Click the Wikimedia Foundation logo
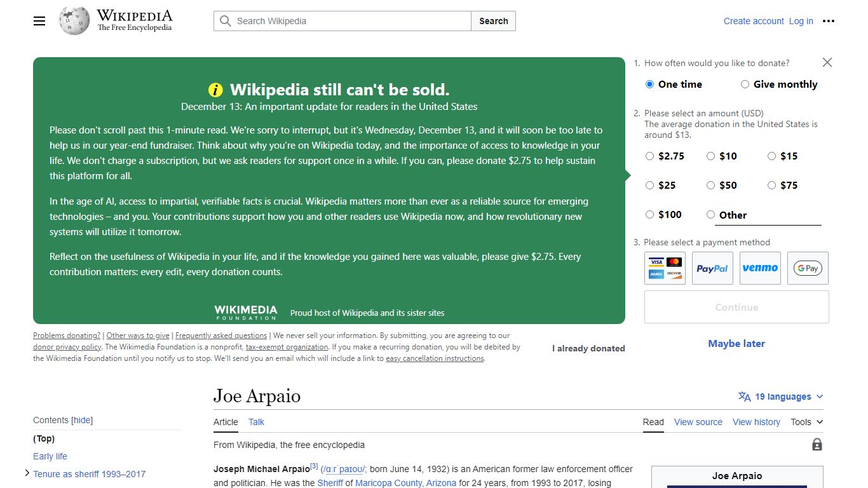 click(246, 312)
